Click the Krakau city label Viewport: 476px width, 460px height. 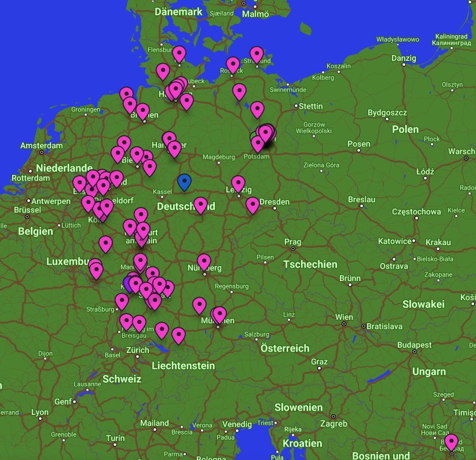click(x=438, y=242)
